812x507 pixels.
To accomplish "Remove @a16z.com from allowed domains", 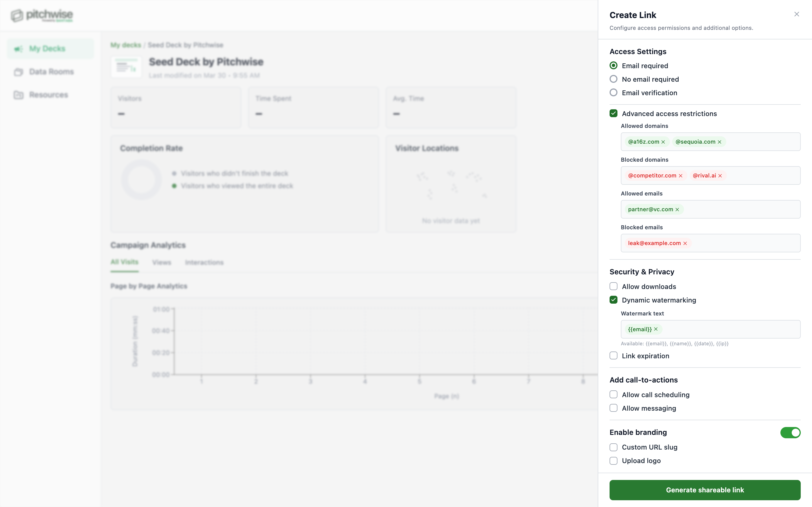I will [663, 141].
